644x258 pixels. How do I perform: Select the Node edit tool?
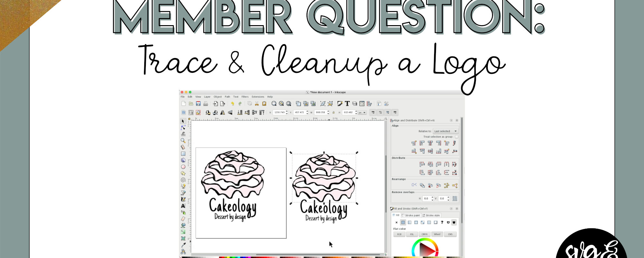[183, 128]
